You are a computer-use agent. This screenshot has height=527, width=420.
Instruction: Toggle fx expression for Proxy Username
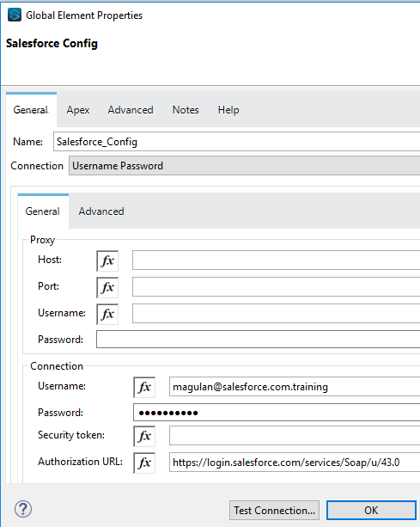click(x=107, y=315)
